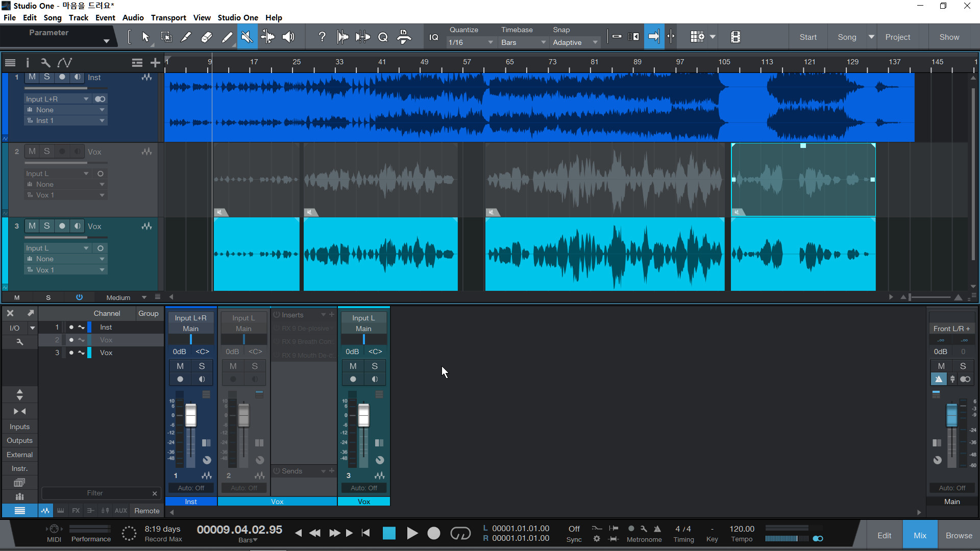
Task: Click the Add Track plus icon
Action: point(155,63)
